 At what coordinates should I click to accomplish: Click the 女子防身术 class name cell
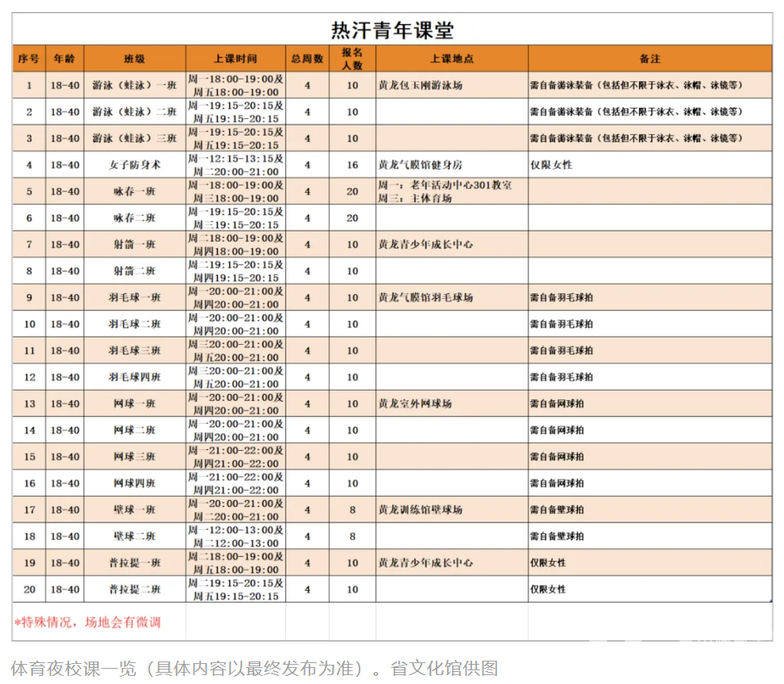click(x=133, y=165)
